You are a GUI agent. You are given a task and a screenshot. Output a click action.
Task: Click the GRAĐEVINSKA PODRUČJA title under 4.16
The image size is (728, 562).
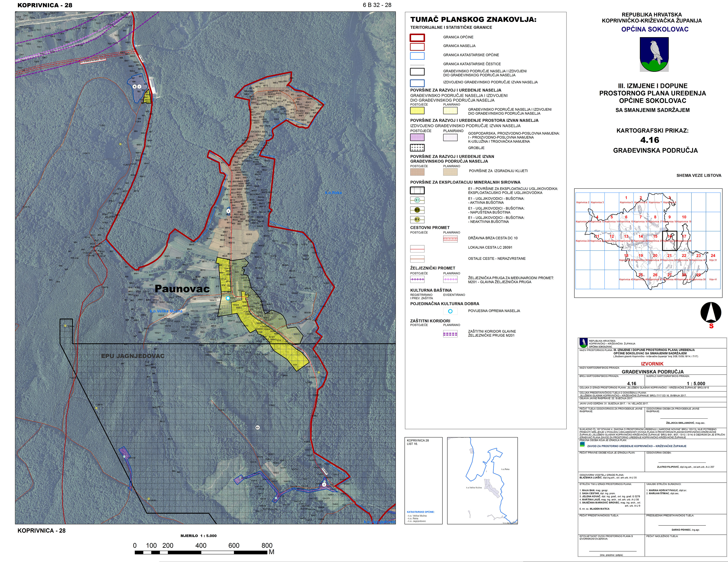[655, 151]
